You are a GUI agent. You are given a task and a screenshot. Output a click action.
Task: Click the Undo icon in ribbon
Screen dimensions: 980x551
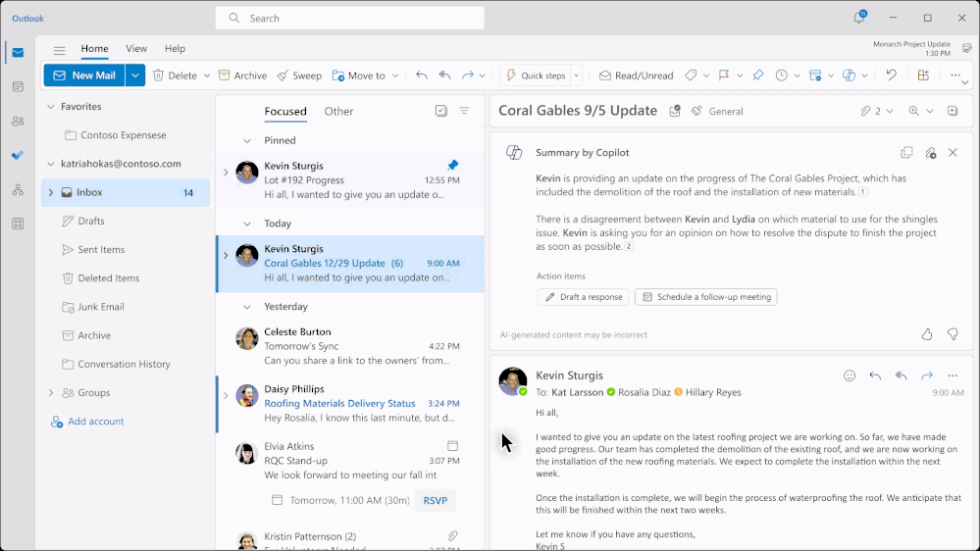(x=892, y=75)
